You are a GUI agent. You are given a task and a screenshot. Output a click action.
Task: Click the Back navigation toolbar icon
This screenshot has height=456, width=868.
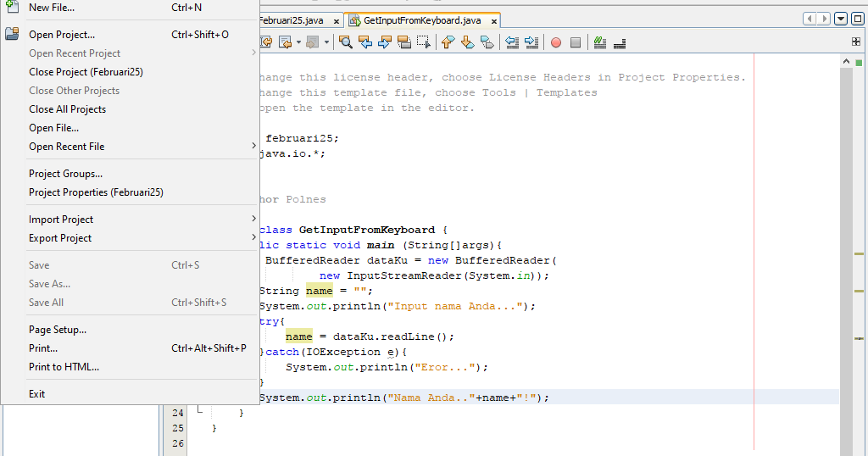click(285, 42)
